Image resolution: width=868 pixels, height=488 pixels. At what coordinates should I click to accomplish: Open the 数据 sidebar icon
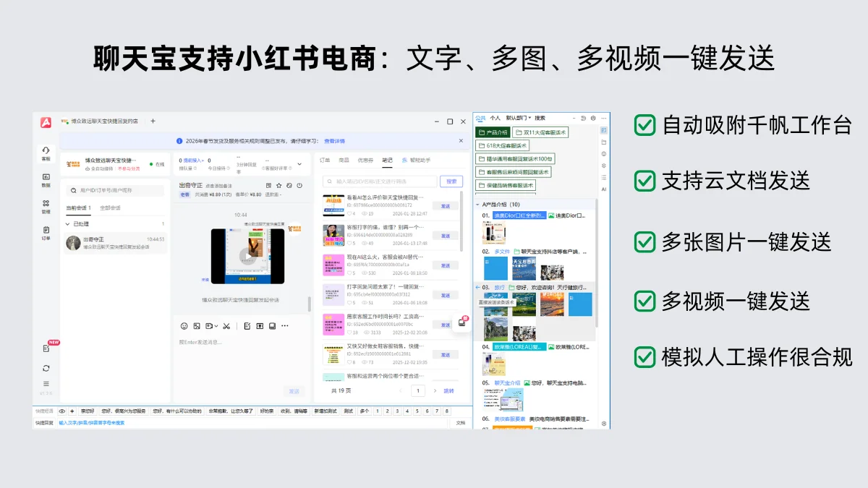tap(46, 180)
